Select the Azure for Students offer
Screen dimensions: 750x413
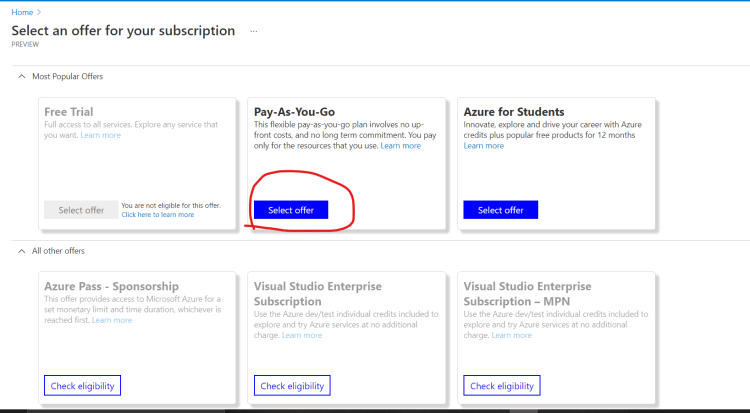[x=500, y=210]
